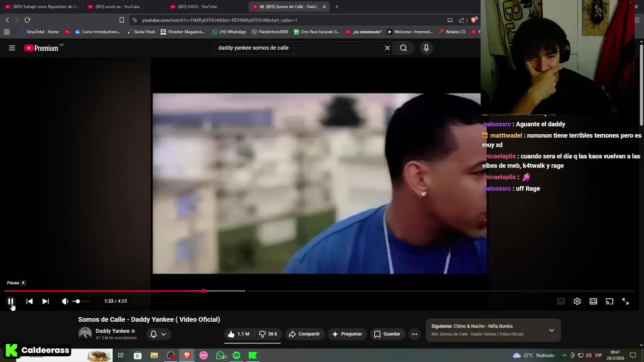Open the YouTube hamburger guide menu

[12, 48]
